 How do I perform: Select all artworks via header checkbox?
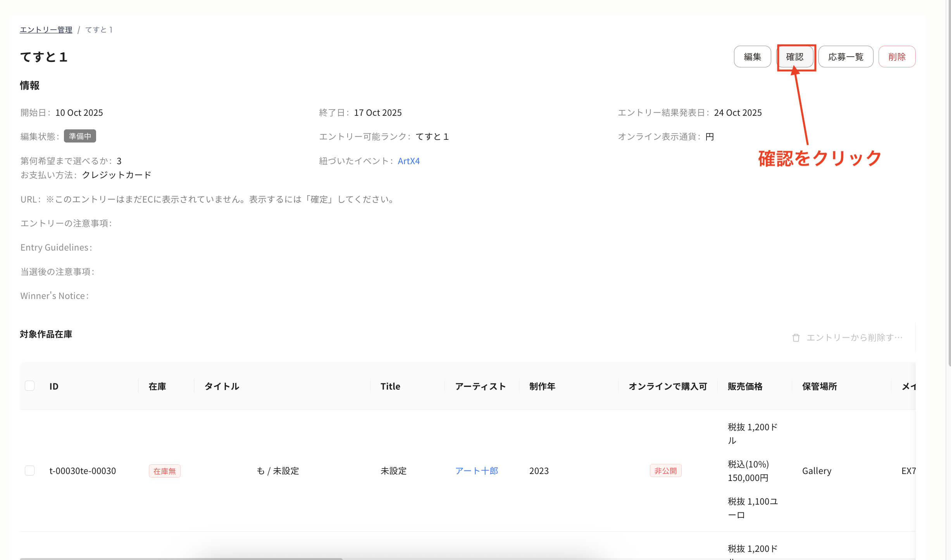point(29,386)
